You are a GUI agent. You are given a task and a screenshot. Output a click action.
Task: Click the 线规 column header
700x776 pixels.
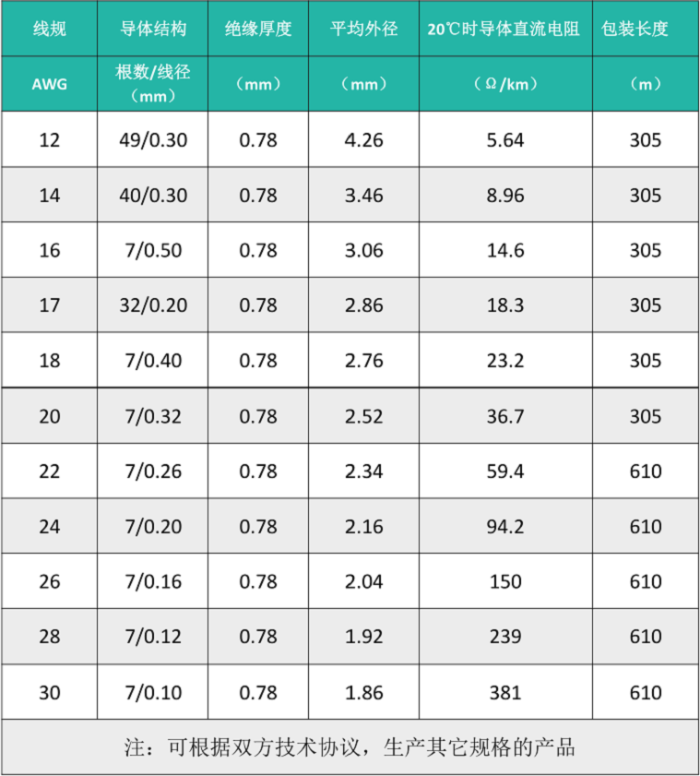click(x=50, y=29)
